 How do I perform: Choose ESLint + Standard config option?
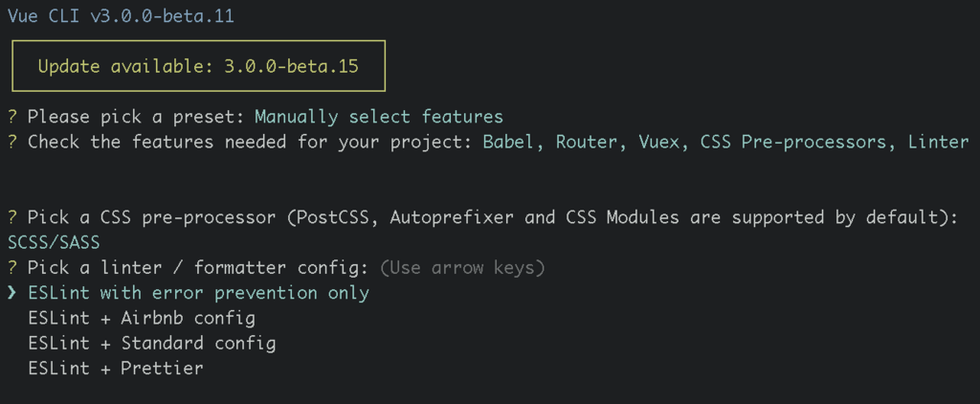152,343
